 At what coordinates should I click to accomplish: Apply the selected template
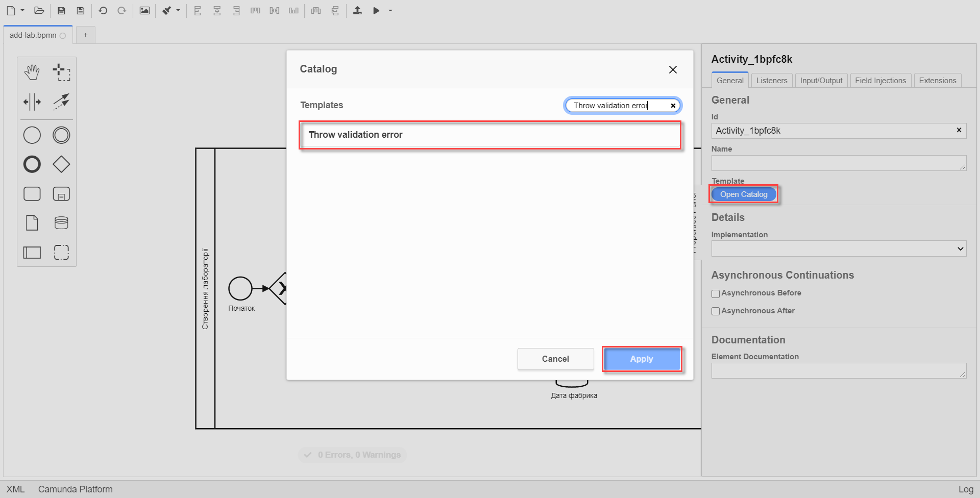pos(642,359)
